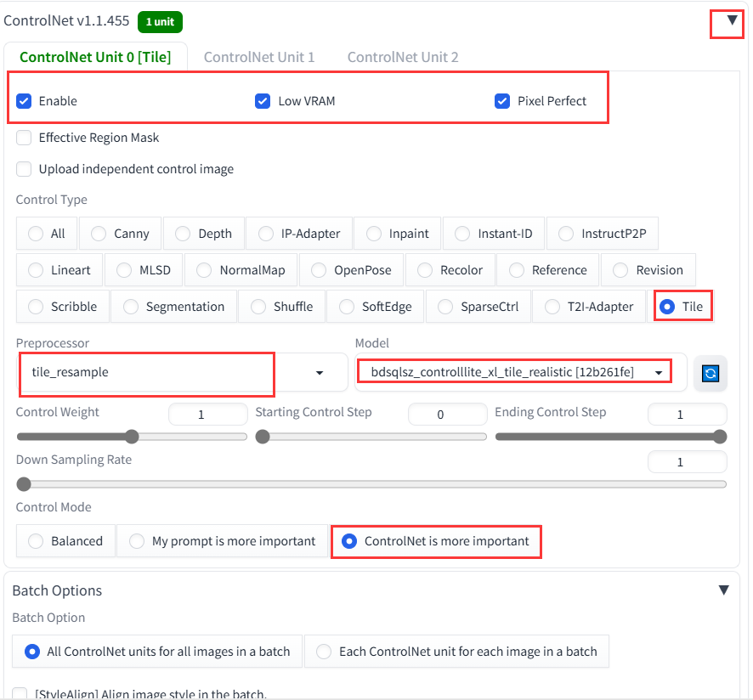Screen dimensions: 753x700
Task: Switch to ControlNet Unit 2 tab
Action: coord(403,57)
